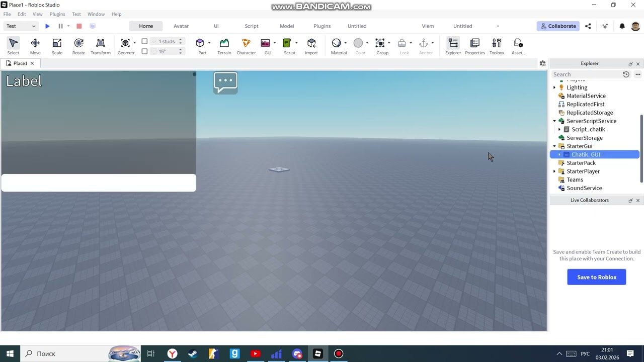Choose the Scale tool
This screenshot has width=644, height=362.
(57, 46)
